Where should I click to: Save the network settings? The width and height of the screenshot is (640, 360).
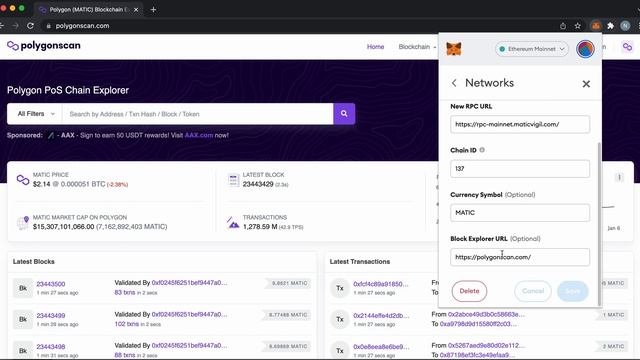573,291
